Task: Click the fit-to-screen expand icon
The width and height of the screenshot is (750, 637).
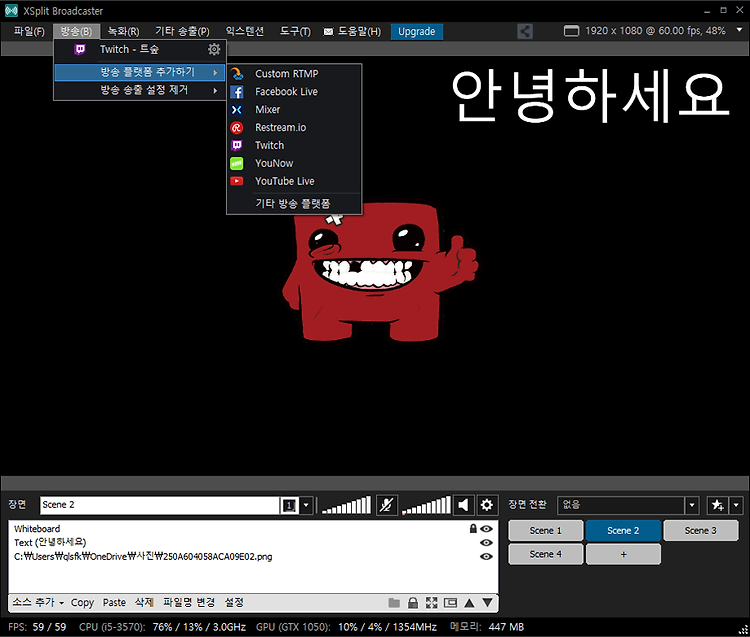Action: pyautogui.click(x=431, y=603)
